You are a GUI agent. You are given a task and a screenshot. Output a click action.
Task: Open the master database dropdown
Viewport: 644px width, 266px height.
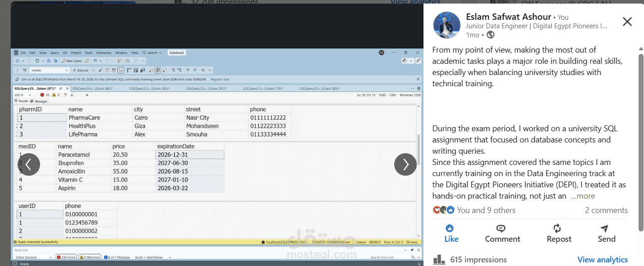point(50,70)
